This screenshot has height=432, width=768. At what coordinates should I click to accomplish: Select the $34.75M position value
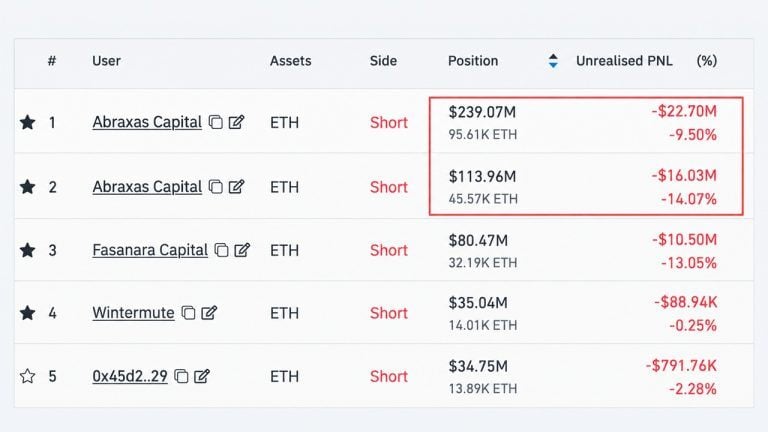[478, 366]
